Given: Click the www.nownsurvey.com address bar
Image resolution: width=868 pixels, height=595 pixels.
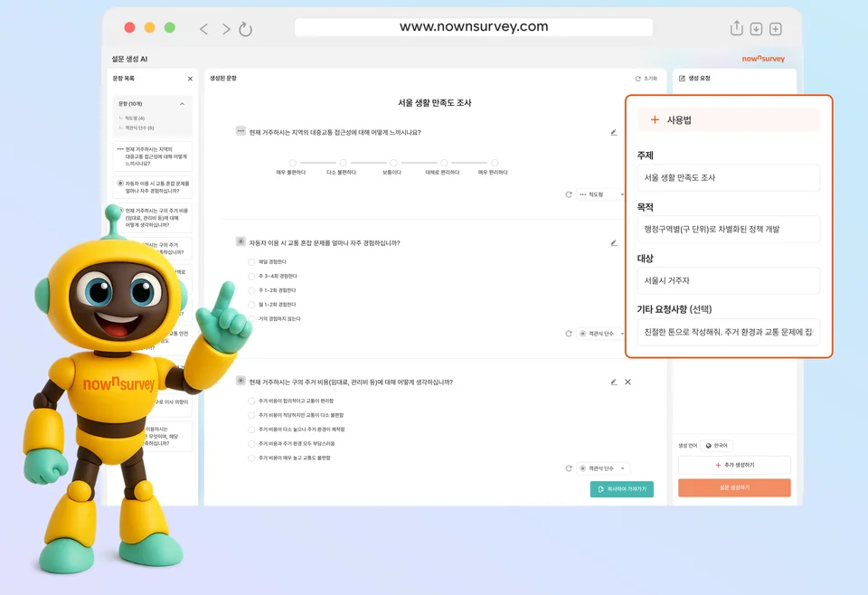Looking at the screenshot, I should [473, 27].
